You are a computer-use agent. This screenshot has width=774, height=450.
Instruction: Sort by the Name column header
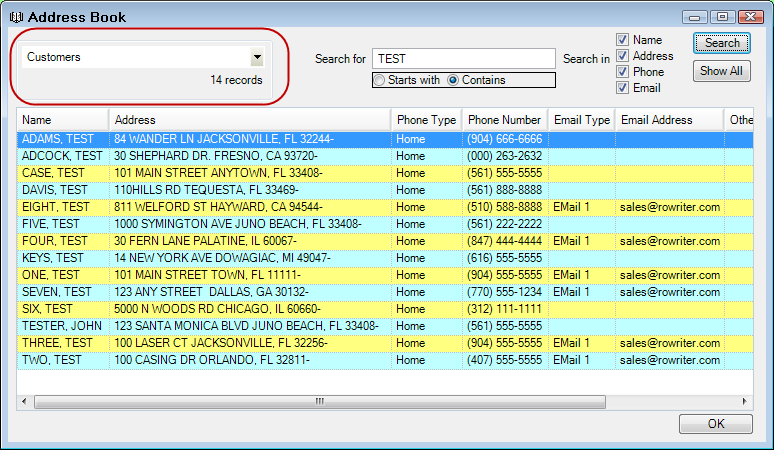pos(62,120)
